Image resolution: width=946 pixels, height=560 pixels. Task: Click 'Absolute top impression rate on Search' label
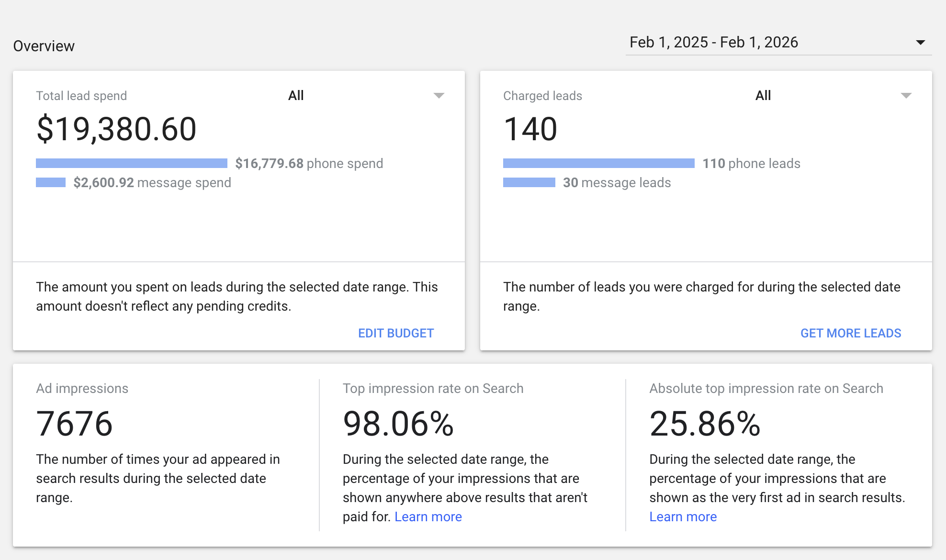coord(766,388)
